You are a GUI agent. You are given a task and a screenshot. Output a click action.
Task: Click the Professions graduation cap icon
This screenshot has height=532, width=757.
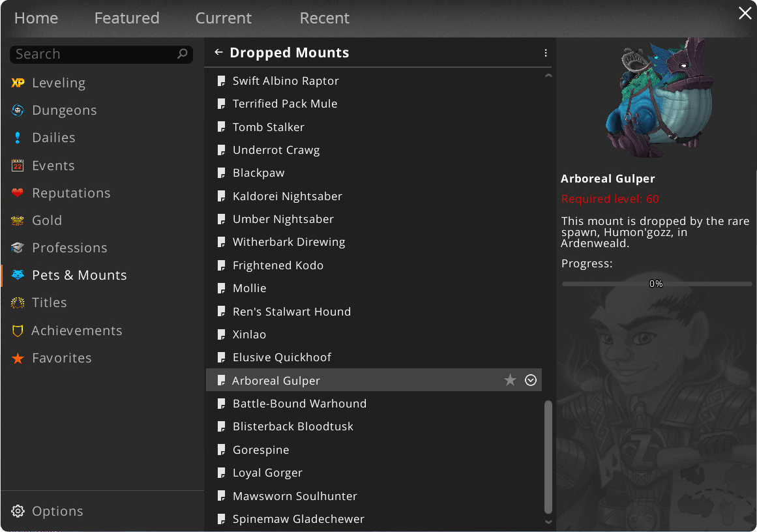pyautogui.click(x=18, y=248)
